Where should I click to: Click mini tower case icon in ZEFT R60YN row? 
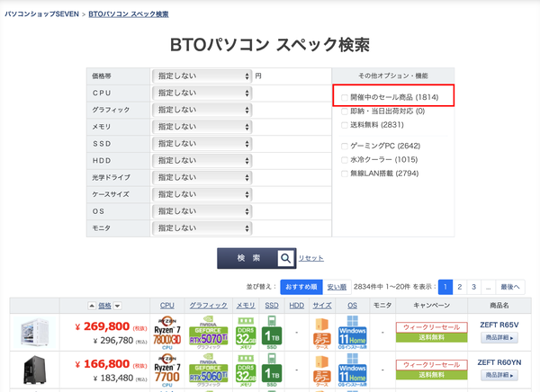pyautogui.click(x=322, y=370)
